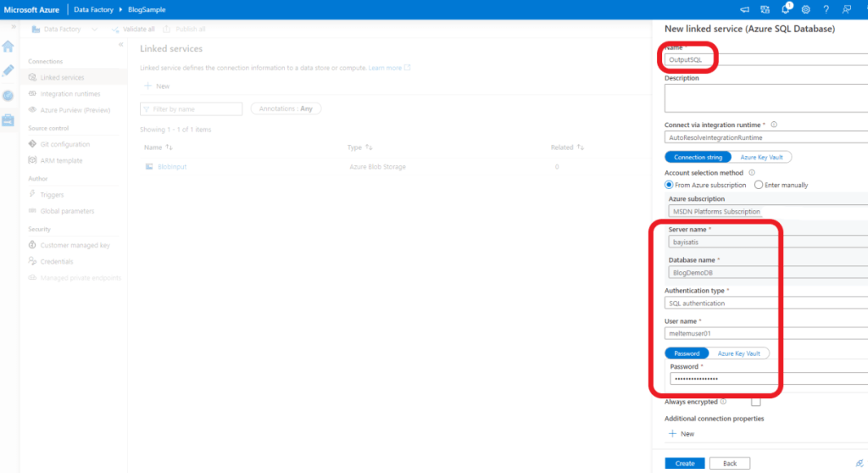Click the feedback person icon in header

pos(846,9)
